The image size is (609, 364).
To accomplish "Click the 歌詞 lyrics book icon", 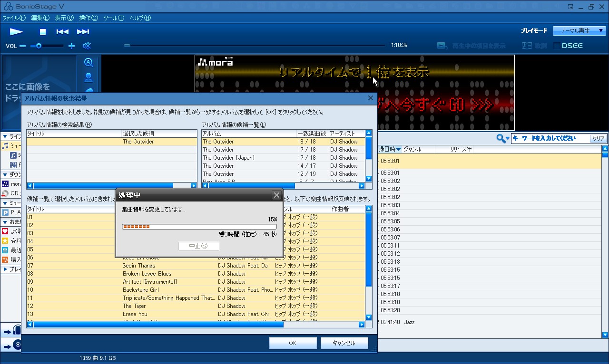I will (x=527, y=46).
